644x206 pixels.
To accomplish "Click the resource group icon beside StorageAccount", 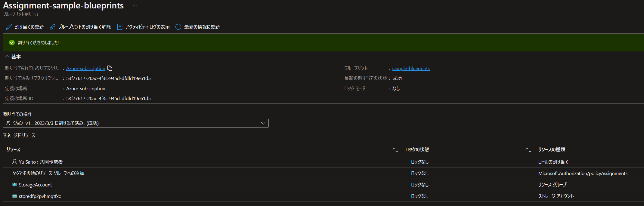I will [x=14, y=185].
